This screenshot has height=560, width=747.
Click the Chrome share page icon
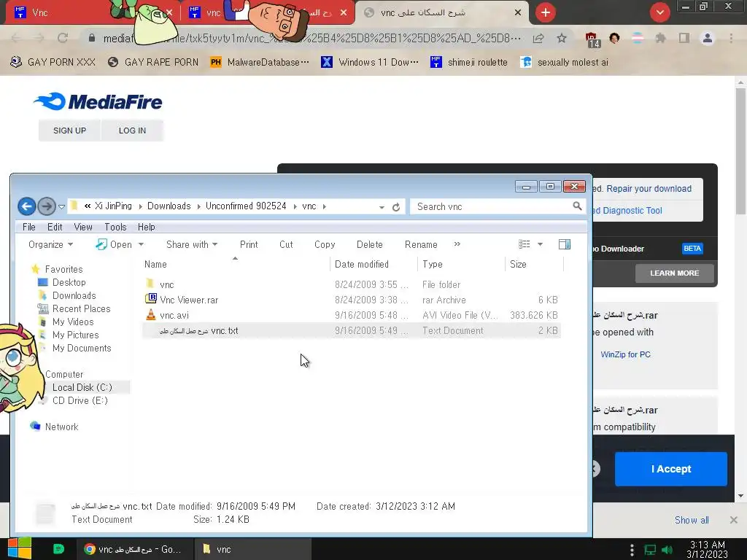point(538,38)
